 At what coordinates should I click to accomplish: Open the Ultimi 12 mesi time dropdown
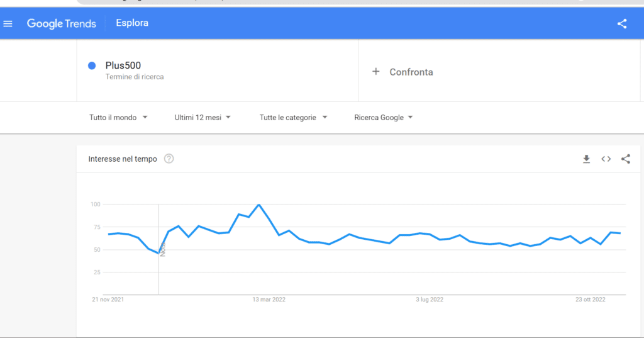203,118
